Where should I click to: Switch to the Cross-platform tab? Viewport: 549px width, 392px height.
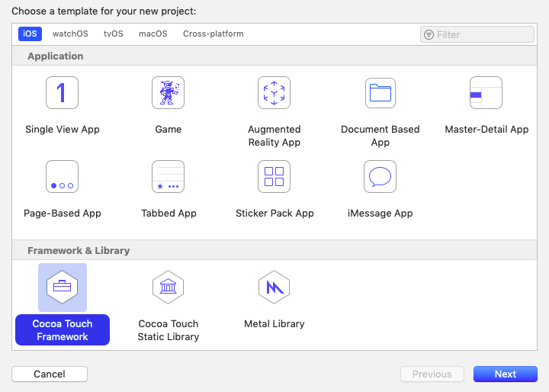tap(213, 34)
